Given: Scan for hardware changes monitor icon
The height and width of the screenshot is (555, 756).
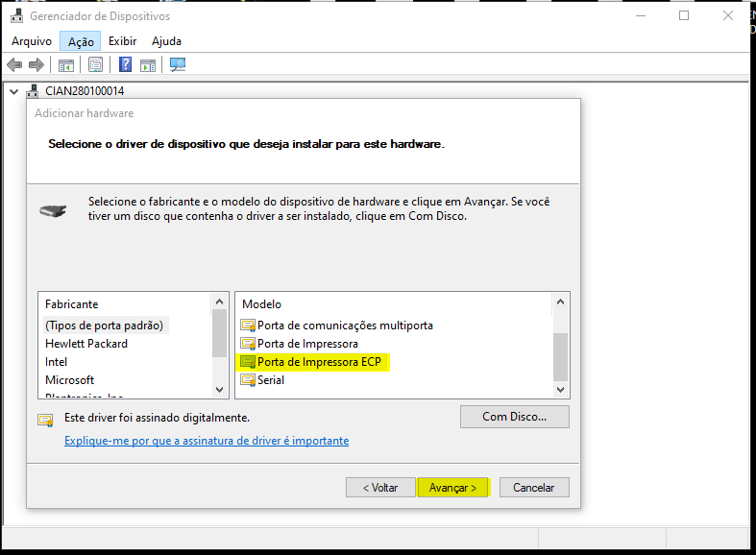Looking at the screenshot, I should point(178,64).
